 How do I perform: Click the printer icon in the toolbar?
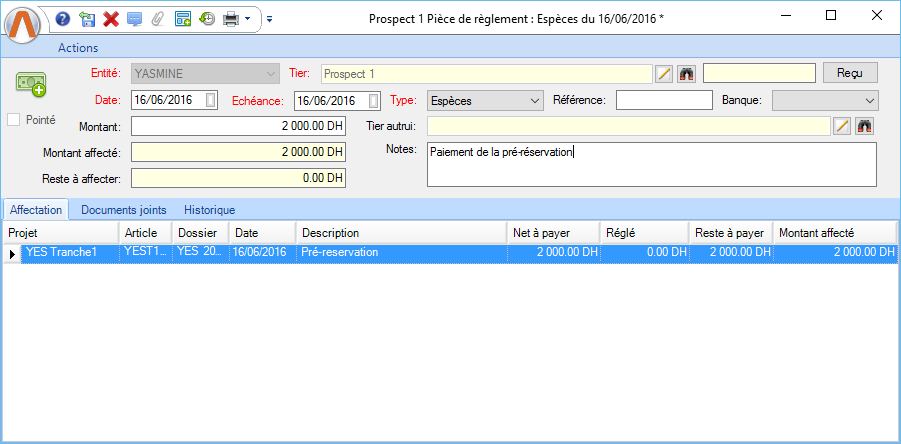[x=230, y=18]
